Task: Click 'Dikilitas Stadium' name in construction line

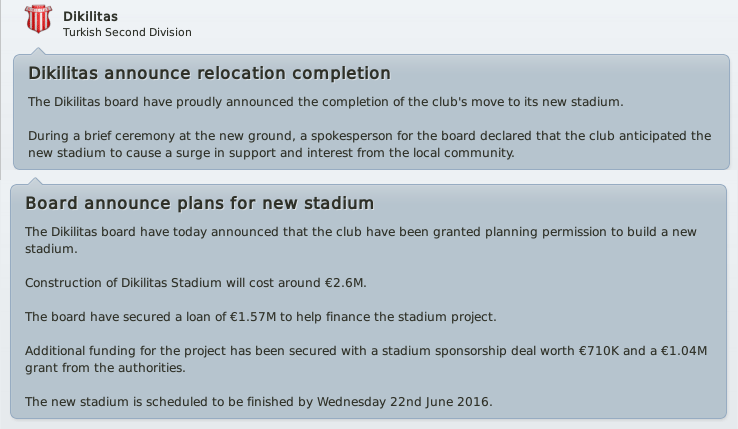Action: (171, 283)
